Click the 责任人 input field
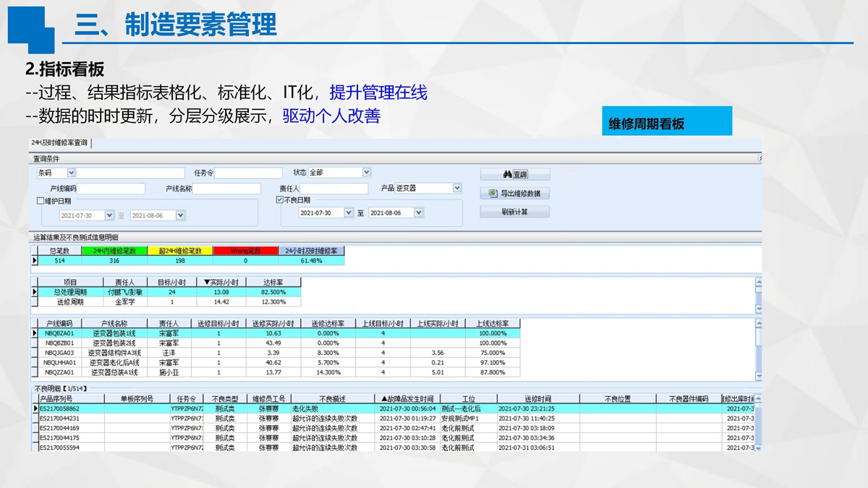The width and height of the screenshot is (868, 488). coord(334,189)
